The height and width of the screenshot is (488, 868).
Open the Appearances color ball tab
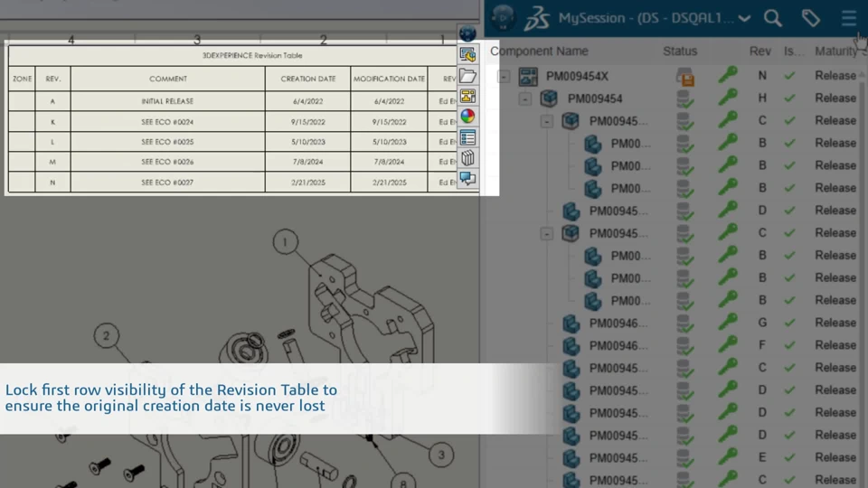(x=467, y=117)
